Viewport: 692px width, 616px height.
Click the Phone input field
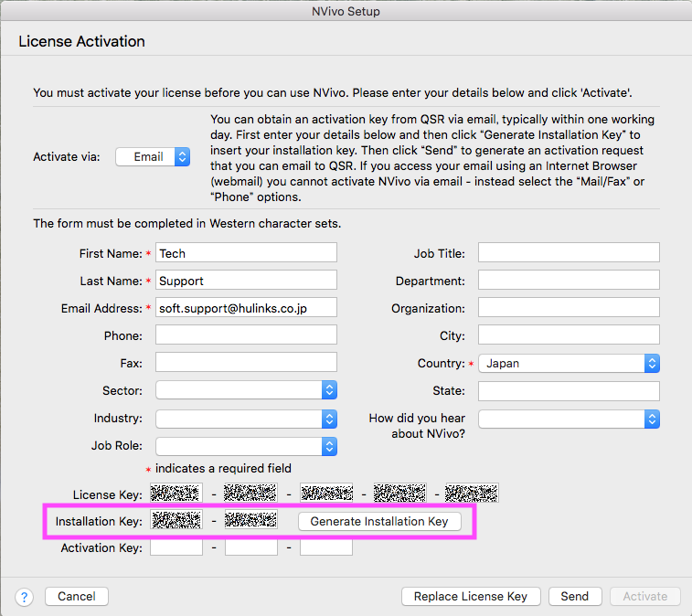[246, 335]
